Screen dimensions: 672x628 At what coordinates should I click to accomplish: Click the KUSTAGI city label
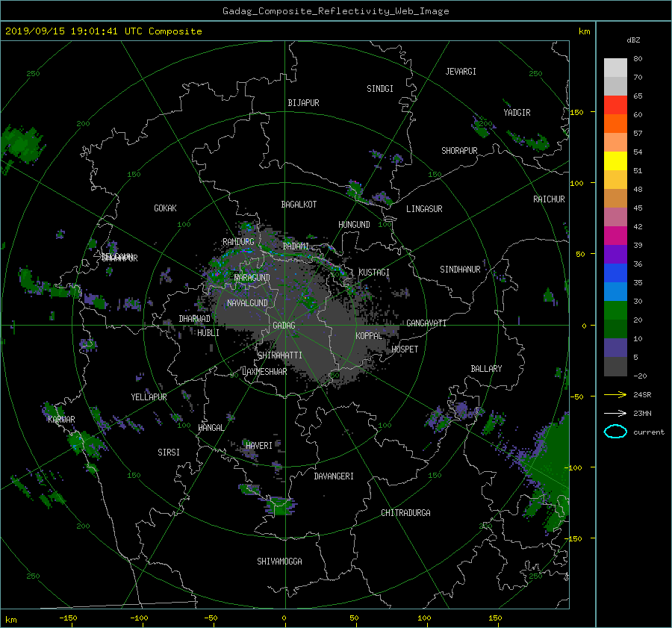tap(374, 273)
